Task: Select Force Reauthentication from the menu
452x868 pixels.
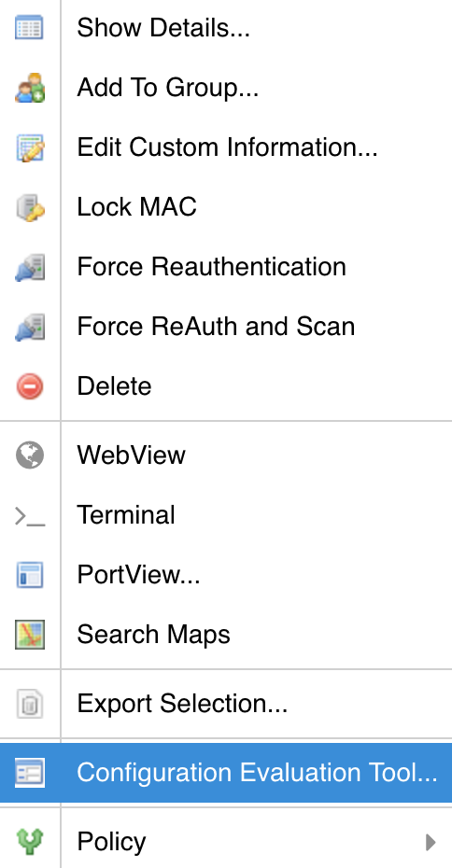Action: [226, 267]
